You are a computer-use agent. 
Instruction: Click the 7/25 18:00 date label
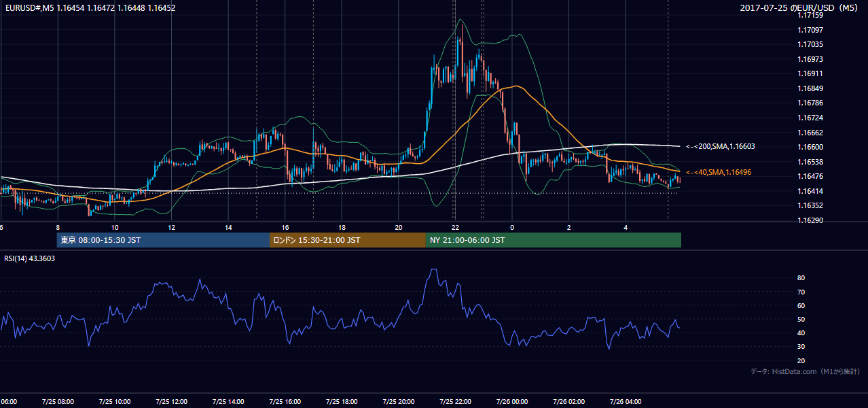tap(342, 401)
